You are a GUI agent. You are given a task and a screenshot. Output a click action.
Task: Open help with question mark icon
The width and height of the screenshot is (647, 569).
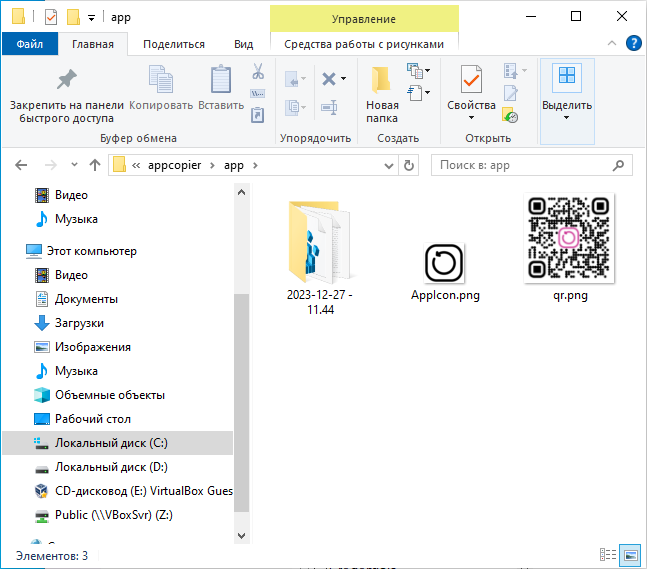point(633,43)
